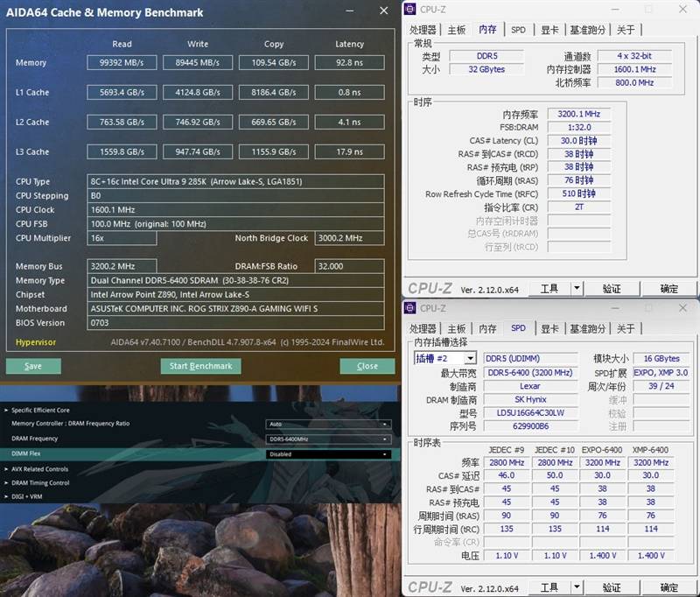Click the CPU-Z title bar icon in the SPD window
The width and height of the screenshot is (700, 597).
click(410, 308)
